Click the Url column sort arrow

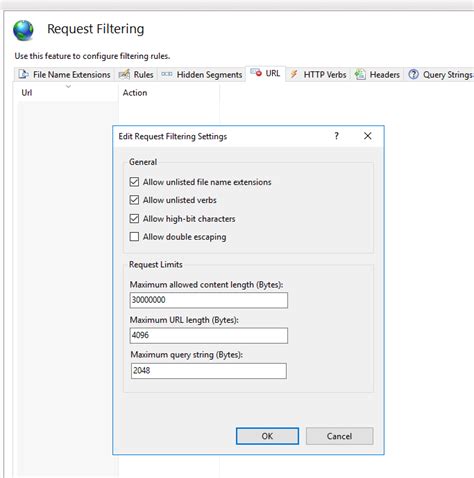(x=68, y=87)
